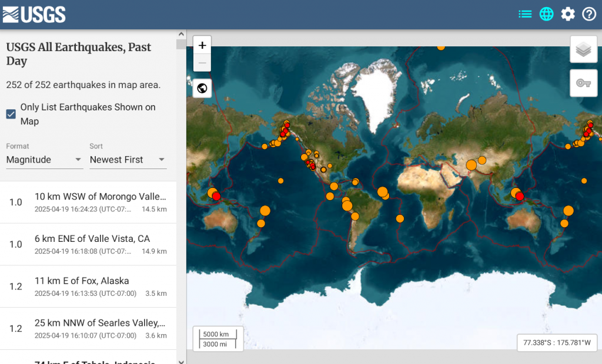Open the Sort dropdown set to Newest First
602x364 pixels.
(128, 160)
